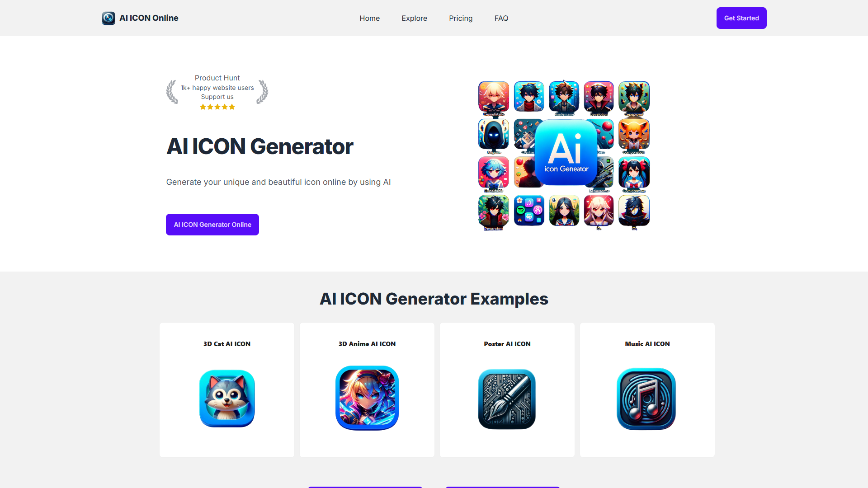Open the FAQ menu item
Screen dimensions: 868x488
pos(501,18)
